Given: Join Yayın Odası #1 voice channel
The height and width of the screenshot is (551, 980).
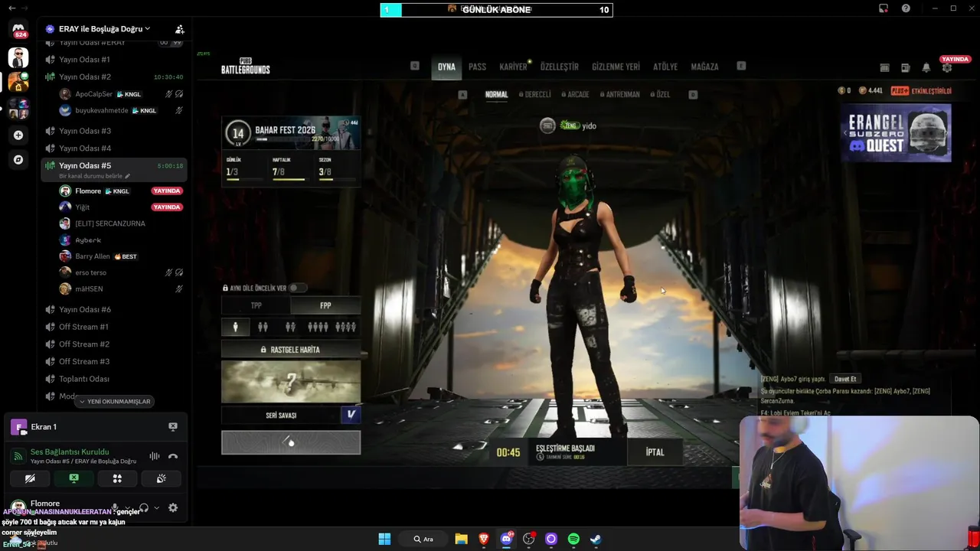Looking at the screenshot, I should point(114,59).
